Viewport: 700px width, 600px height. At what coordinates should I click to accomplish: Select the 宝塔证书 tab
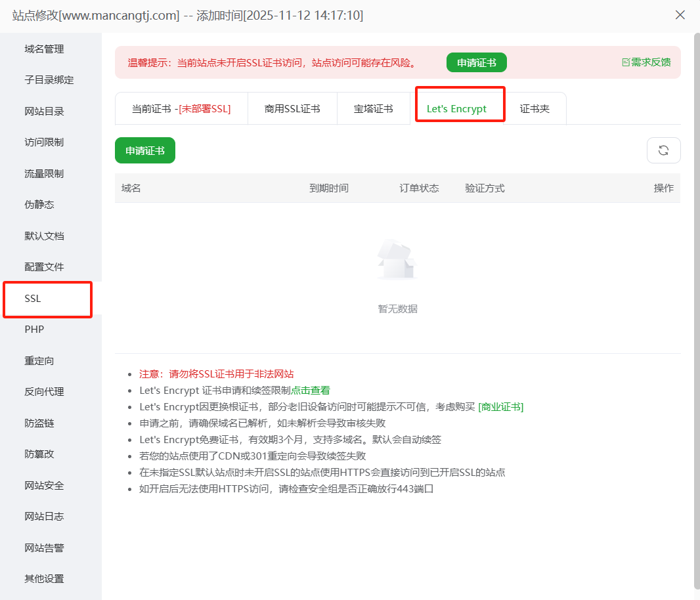tap(373, 109)
